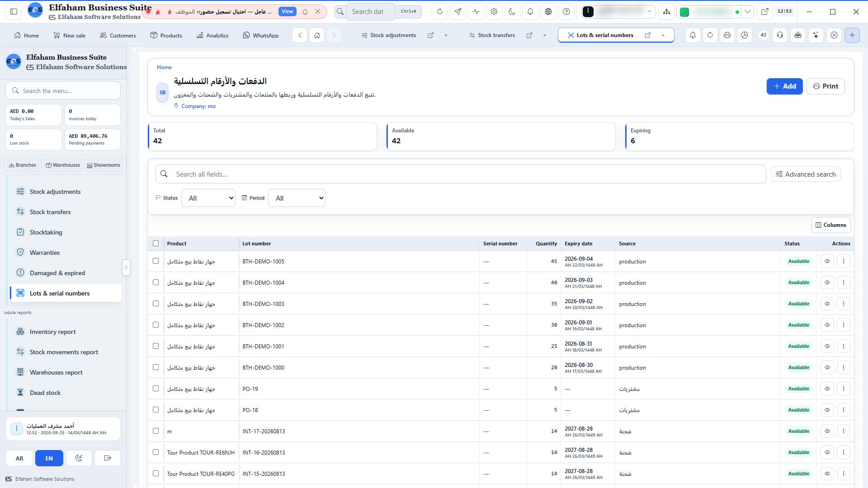Select the INT-17-20260813 row checkbox
Viewport: 868px width, 488px height.
pos(156,431)
